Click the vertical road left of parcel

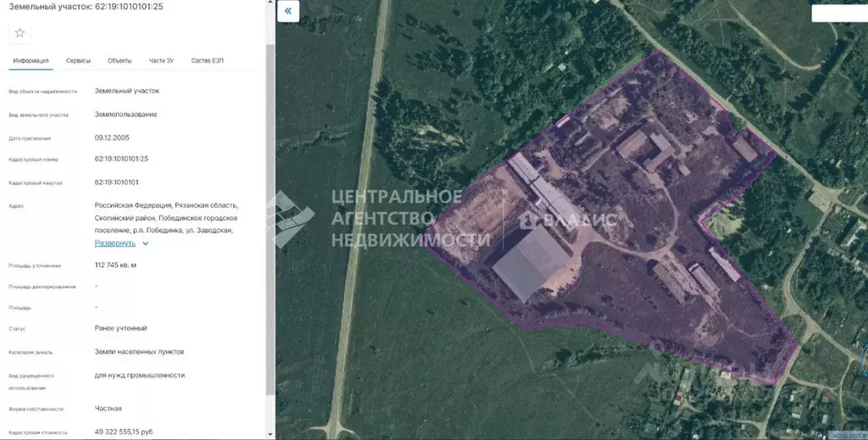pyautogui.click(x=356, y=220)
